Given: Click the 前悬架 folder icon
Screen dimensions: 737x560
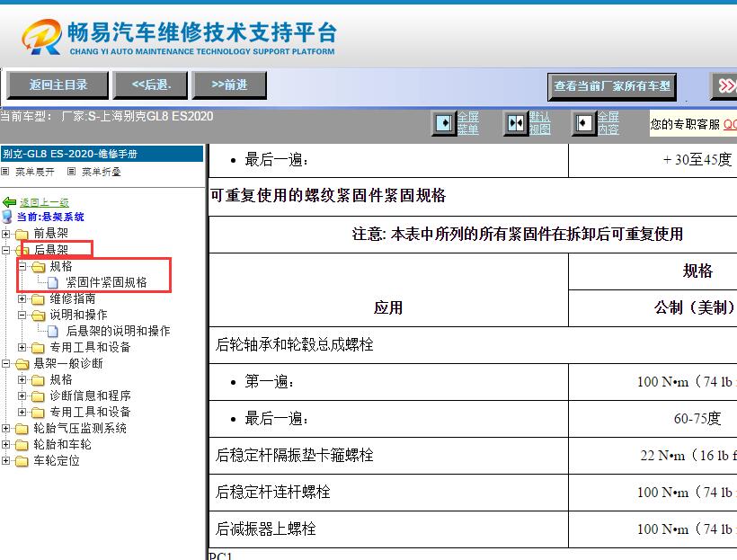Looking at the screenshot, I should pyautogui.click(x=22, y=234).
